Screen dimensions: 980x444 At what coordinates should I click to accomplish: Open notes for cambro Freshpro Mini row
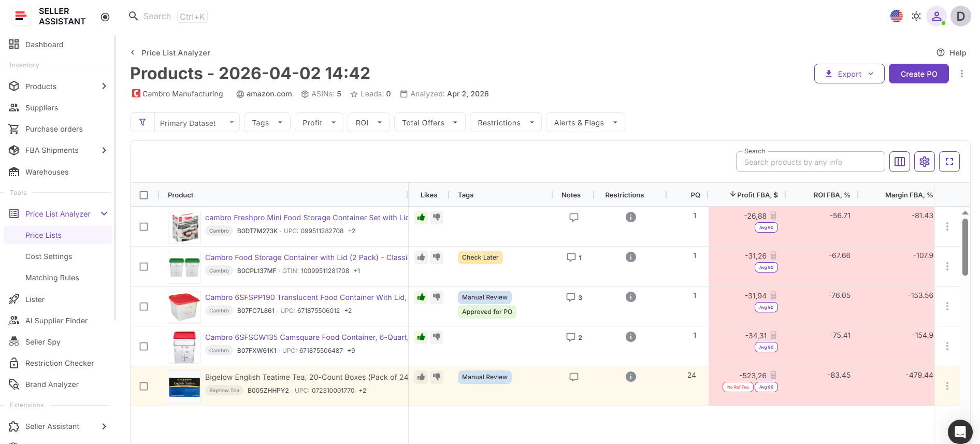click(574, 218)
